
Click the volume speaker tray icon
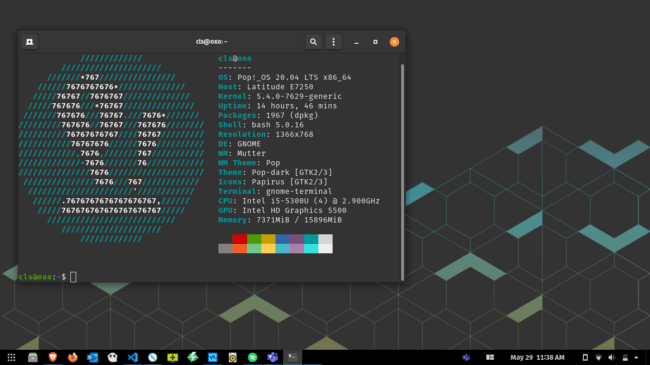click(612, 357)
